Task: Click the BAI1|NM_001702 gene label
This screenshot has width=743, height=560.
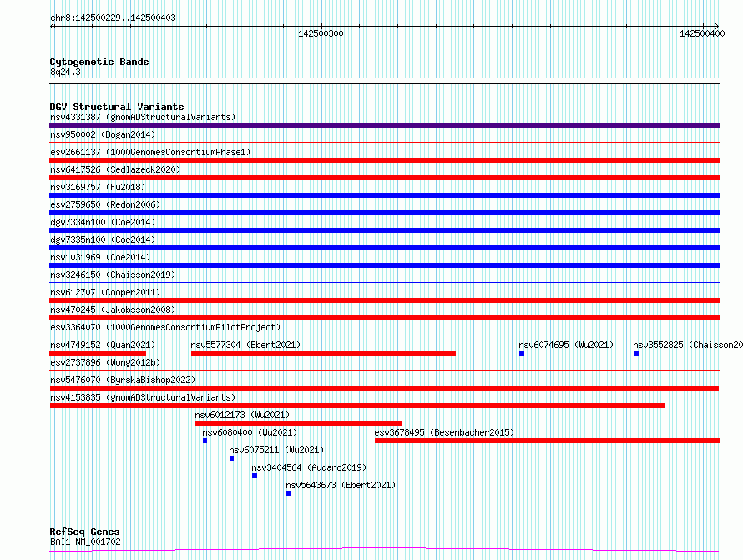Action: (x=85, y=542)
